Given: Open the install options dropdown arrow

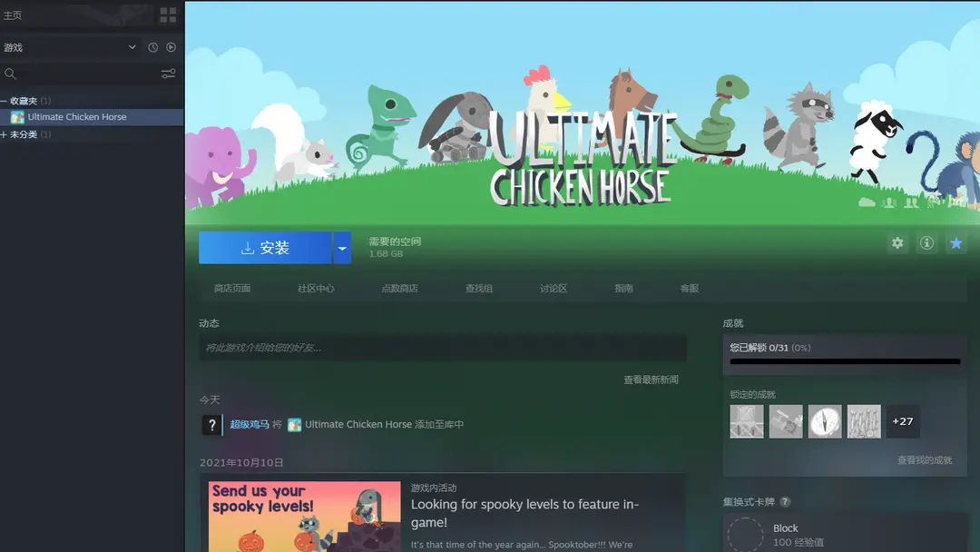Looking at the screenshot, I should (342, 248).
